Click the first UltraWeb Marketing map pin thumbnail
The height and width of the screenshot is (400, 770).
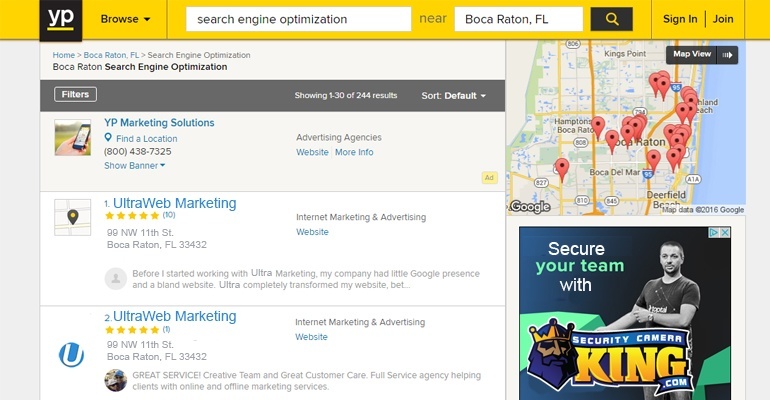click(73, 217)
